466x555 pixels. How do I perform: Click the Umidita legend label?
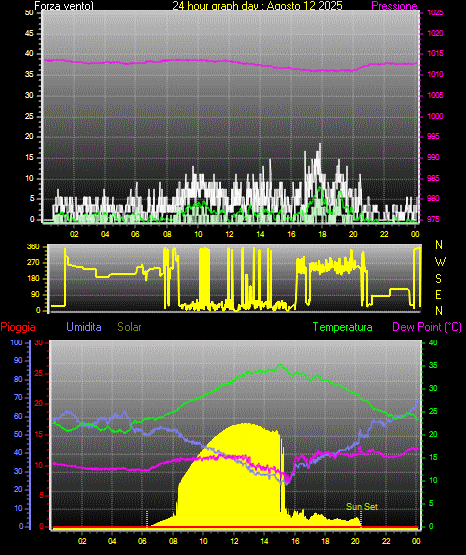pos(84,327)
